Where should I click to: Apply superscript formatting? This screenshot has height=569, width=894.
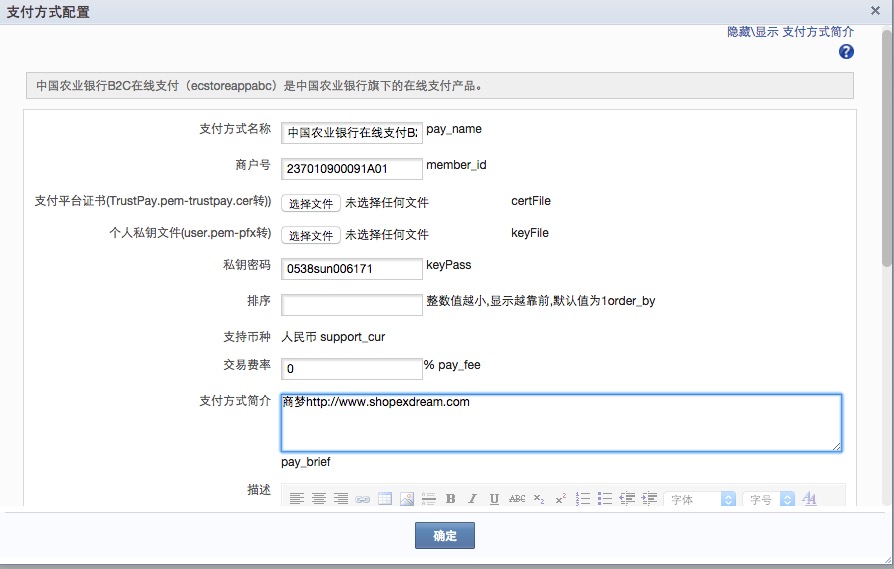(x=560, y=499)
